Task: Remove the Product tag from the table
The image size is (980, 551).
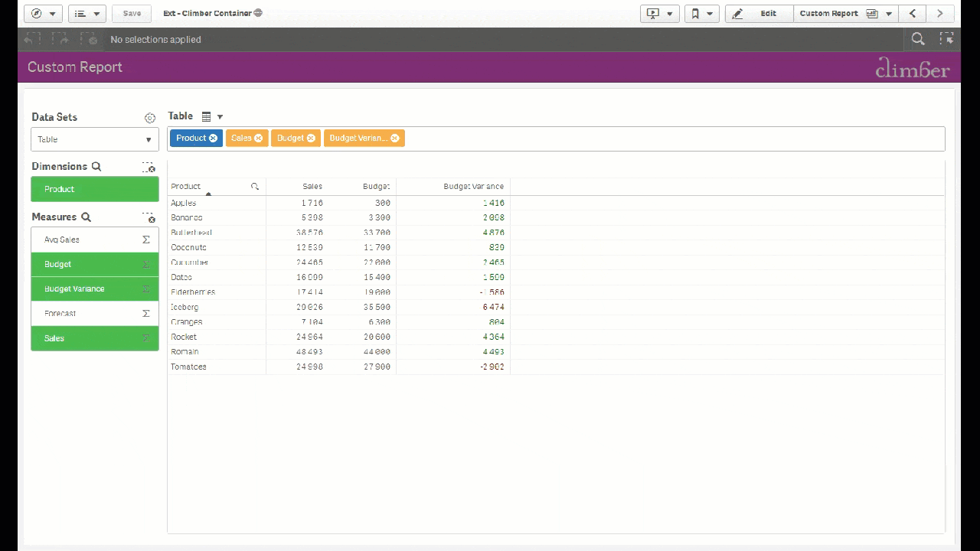Action: click(213, 138)
